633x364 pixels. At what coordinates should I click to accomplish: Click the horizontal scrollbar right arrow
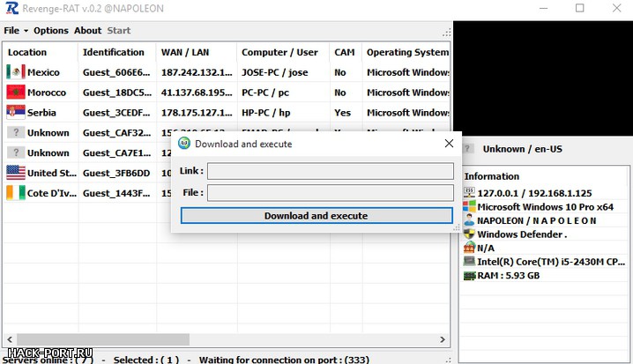(443, 339)
